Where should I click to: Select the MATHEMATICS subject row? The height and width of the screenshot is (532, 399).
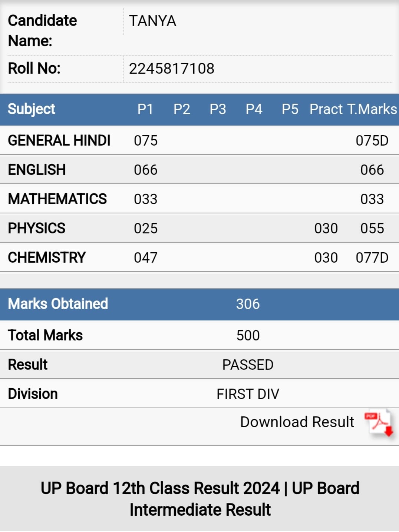point(199,199)
